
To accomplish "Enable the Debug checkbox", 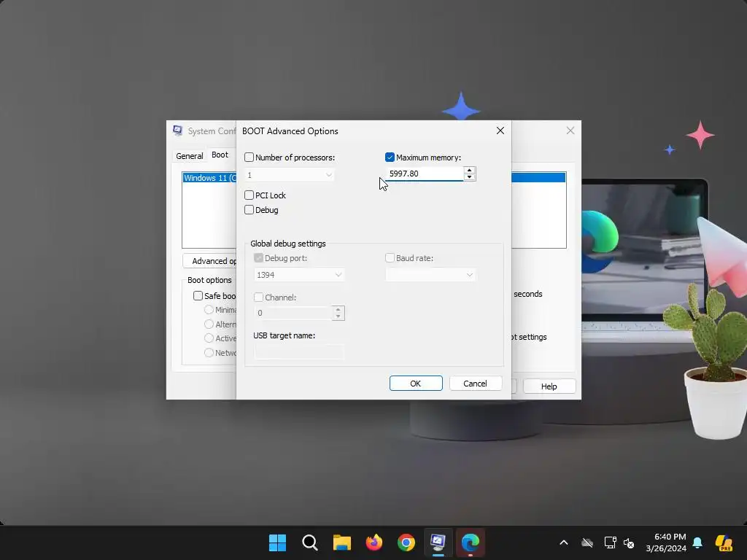I will 249,209.
